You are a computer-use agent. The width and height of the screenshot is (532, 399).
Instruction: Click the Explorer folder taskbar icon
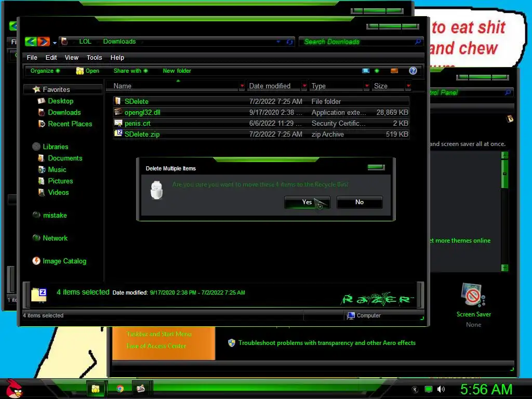coord(96,389)
